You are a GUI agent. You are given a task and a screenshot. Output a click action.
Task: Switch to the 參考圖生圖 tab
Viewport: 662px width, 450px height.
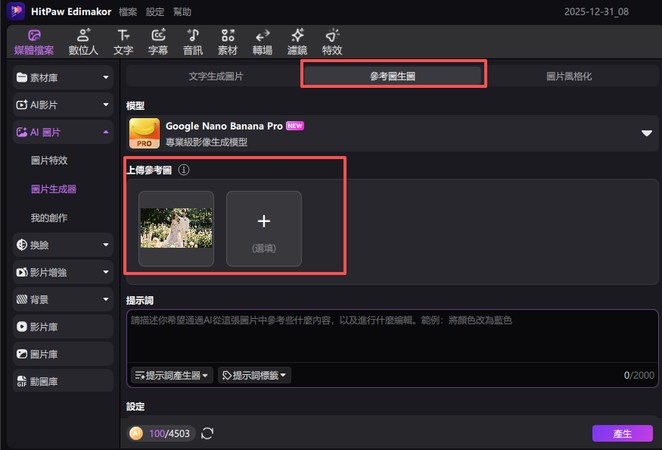(x=393, y=76)
